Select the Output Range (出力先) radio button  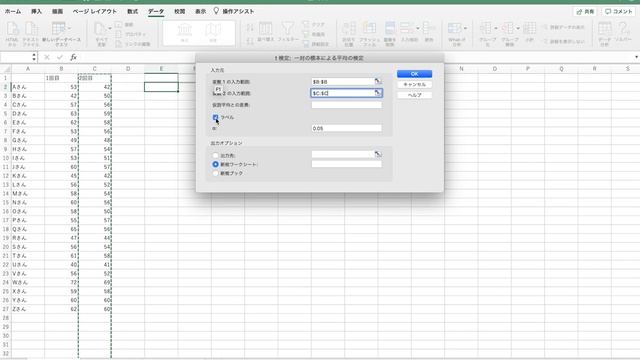216,156
